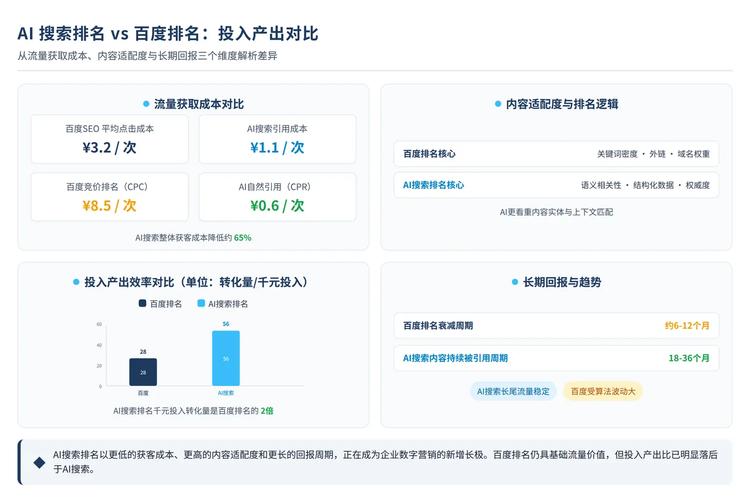Click the blue dot beside 内容适配度与排名逻辑
750x500 pixels.
[x=497, y=104]
